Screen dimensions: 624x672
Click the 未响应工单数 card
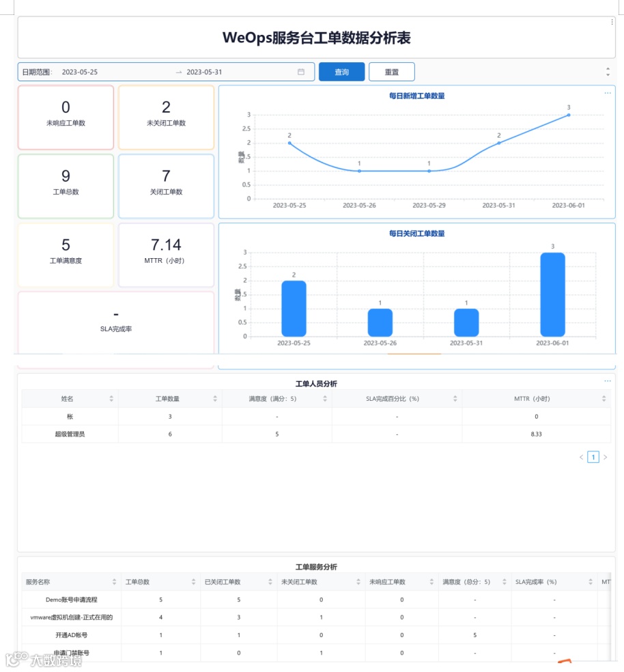click(66, 117)
